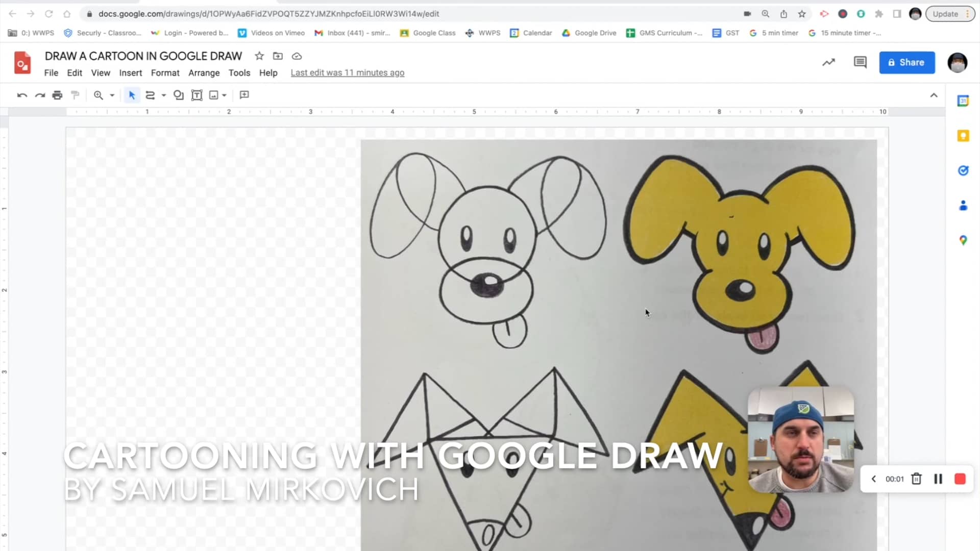This screenshot has width=980, height=551.
Task: Open the Format menu
Action: (x=165, y=72)
